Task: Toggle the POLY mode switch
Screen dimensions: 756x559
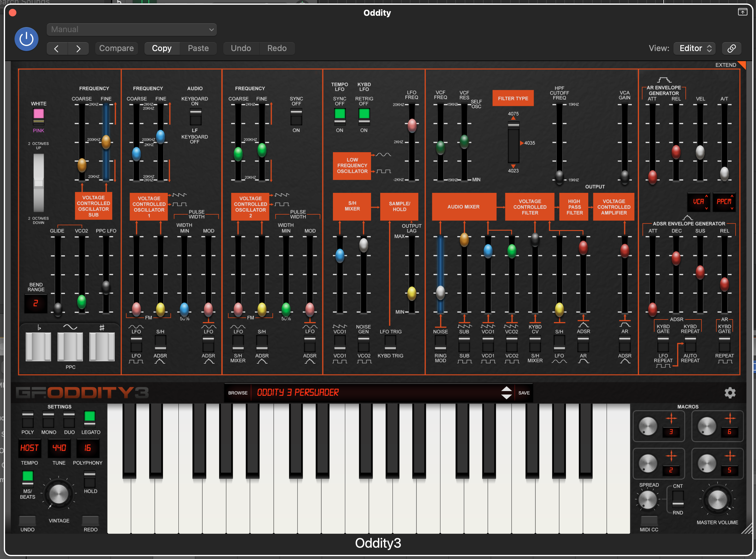Action: point(27,420)
